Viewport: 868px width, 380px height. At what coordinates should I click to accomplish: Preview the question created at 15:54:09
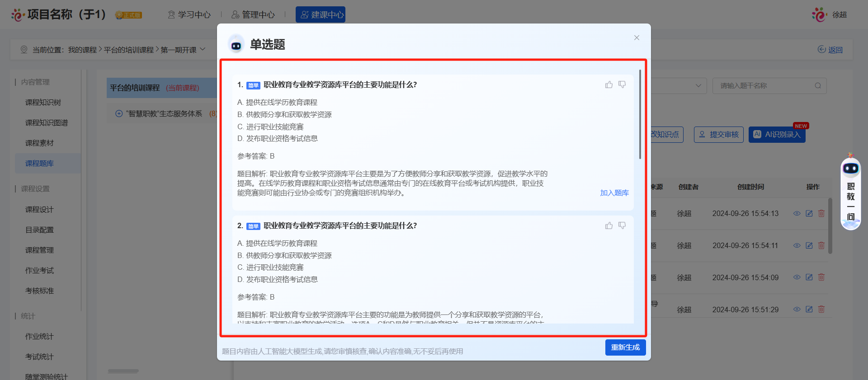pyautogui.click(x=797, y=277)
